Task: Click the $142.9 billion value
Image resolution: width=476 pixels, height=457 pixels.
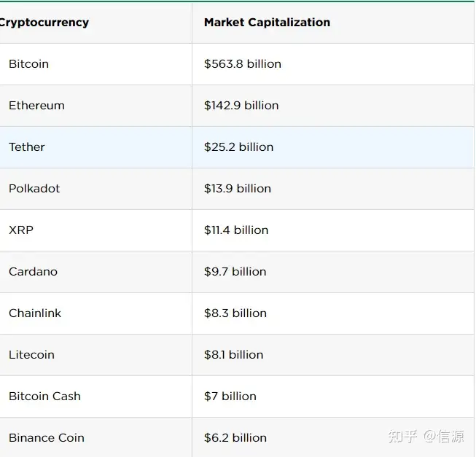Action: (x=241, y=106)
